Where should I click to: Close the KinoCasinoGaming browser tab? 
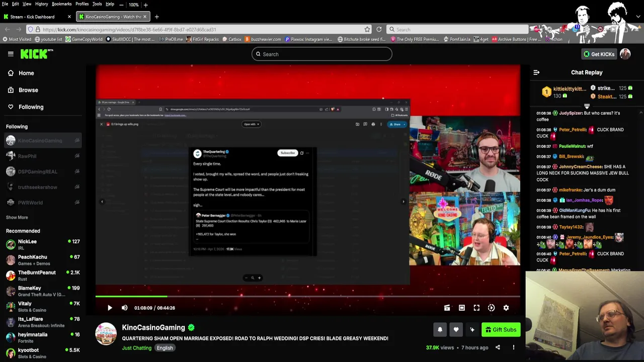coord(144,17)
